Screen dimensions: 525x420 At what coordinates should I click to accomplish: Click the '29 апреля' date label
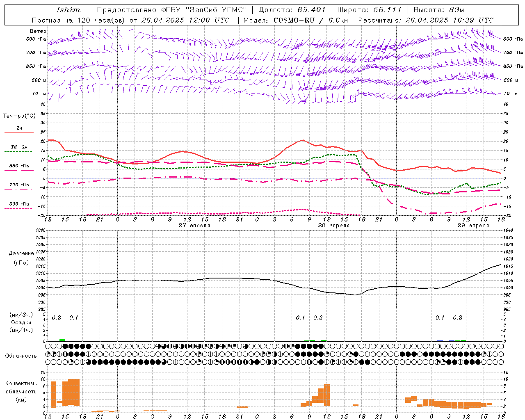473,225
